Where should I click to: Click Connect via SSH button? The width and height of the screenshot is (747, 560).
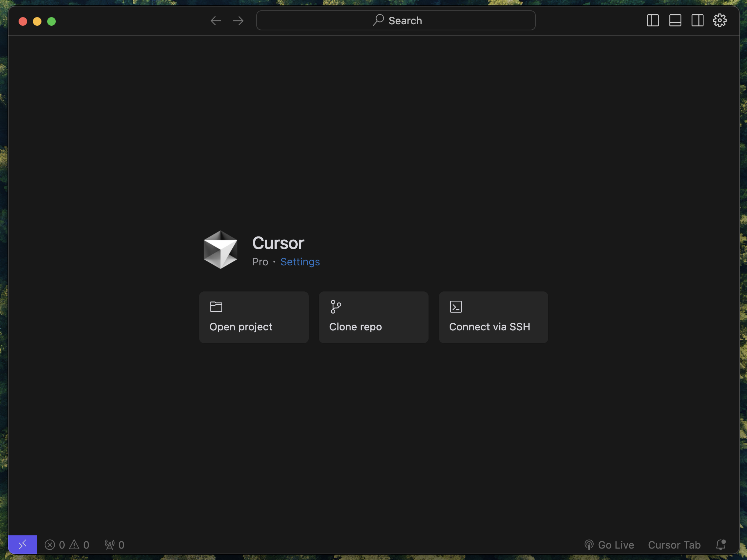(493, 317)
